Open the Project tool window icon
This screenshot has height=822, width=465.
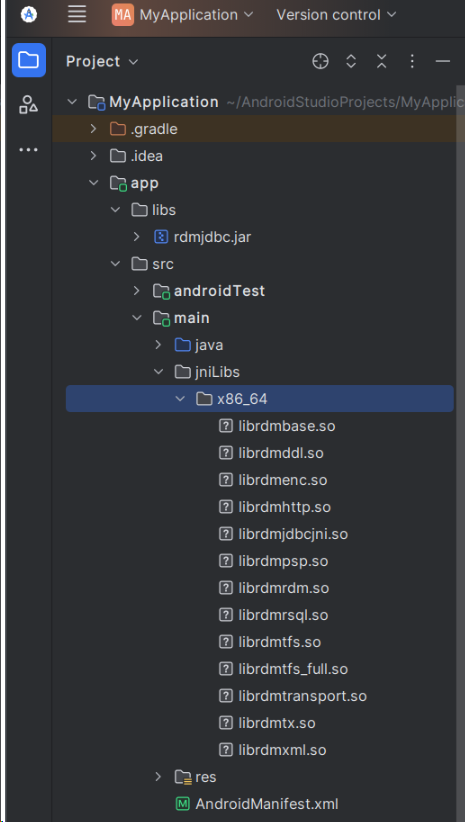29,60
